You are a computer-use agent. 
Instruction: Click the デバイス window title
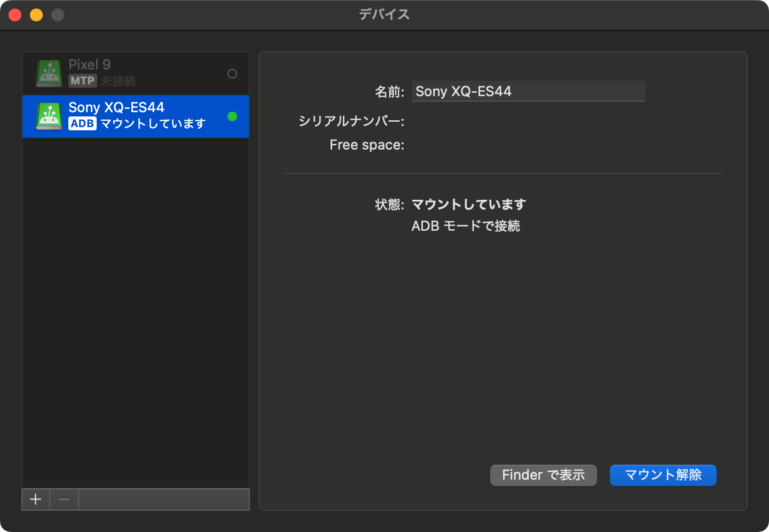tap(384, 14)
